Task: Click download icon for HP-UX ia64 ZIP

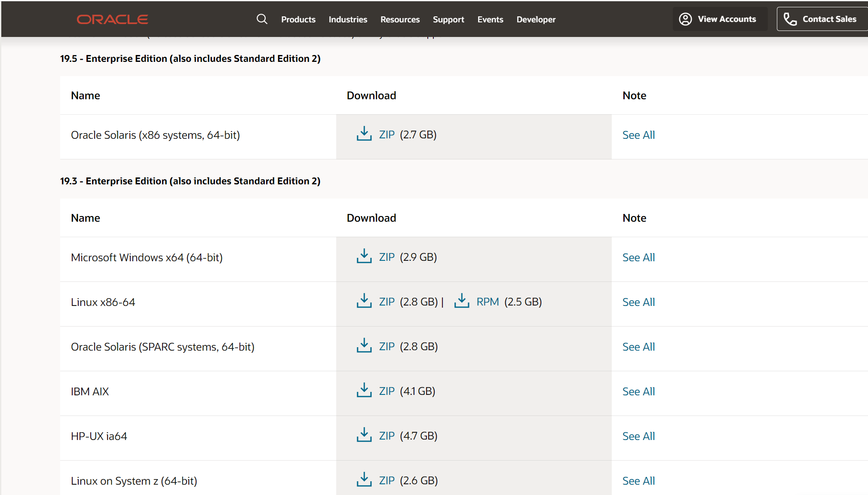Action: tap(364, 435)
